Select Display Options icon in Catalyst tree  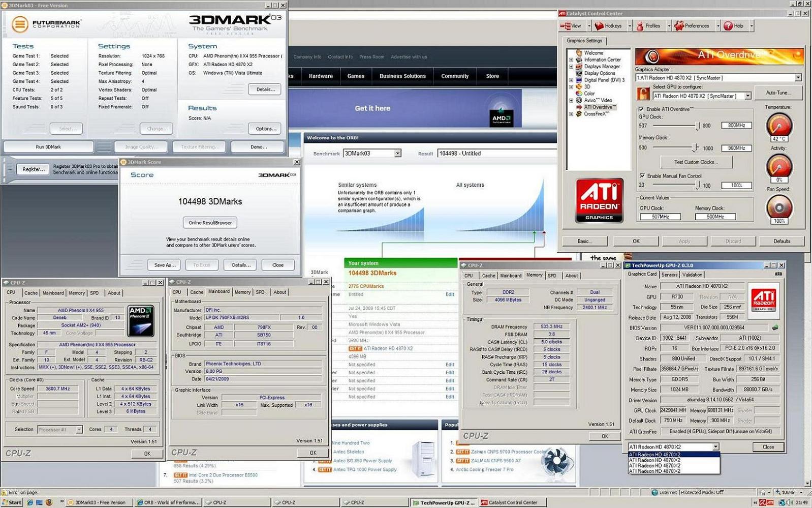coord(579,73)
